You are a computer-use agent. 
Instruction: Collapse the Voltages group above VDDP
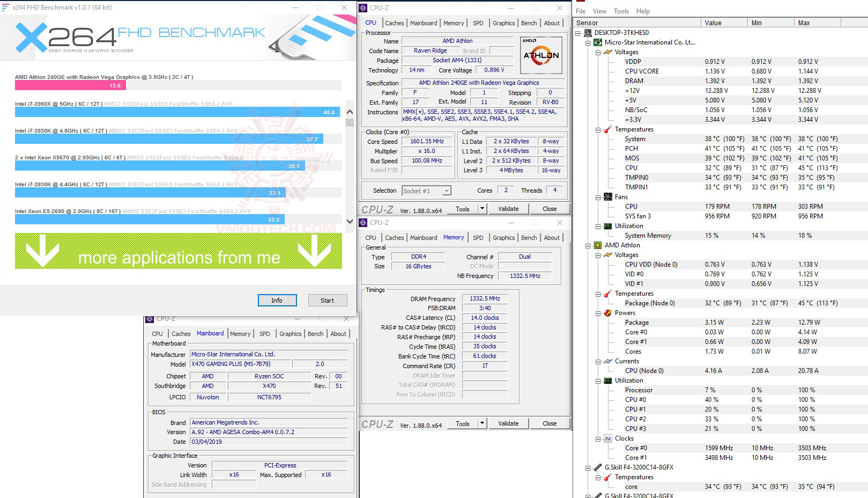[598, 53]
